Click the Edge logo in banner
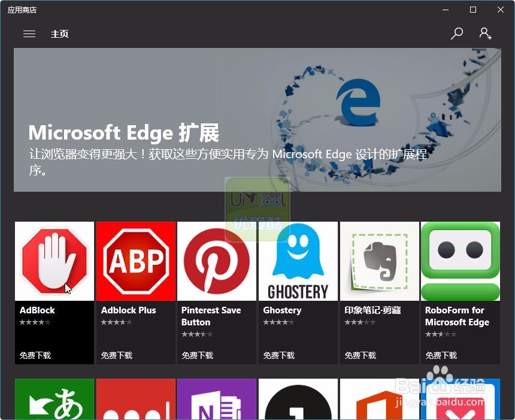This screenshot has height=420, width=515. 358,102
